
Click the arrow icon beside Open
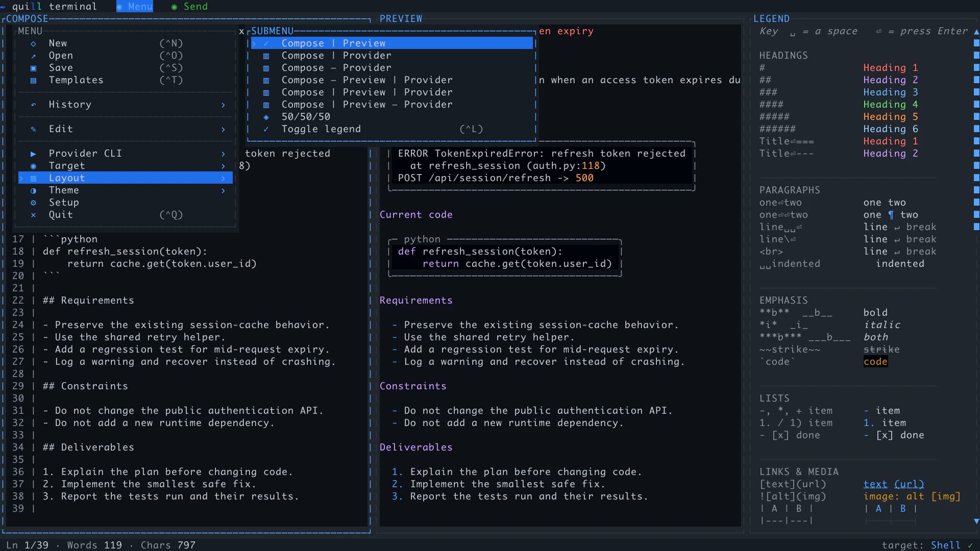pyautogui.click(x=33, y=56)
